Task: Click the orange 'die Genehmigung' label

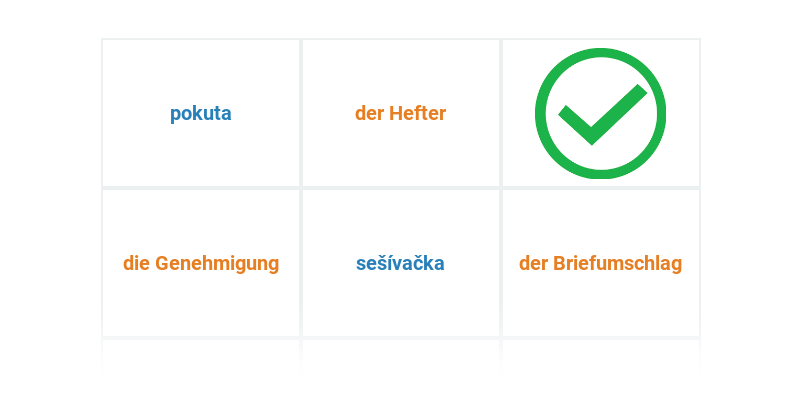Action: pyautogui.click(x=201, y=263)
